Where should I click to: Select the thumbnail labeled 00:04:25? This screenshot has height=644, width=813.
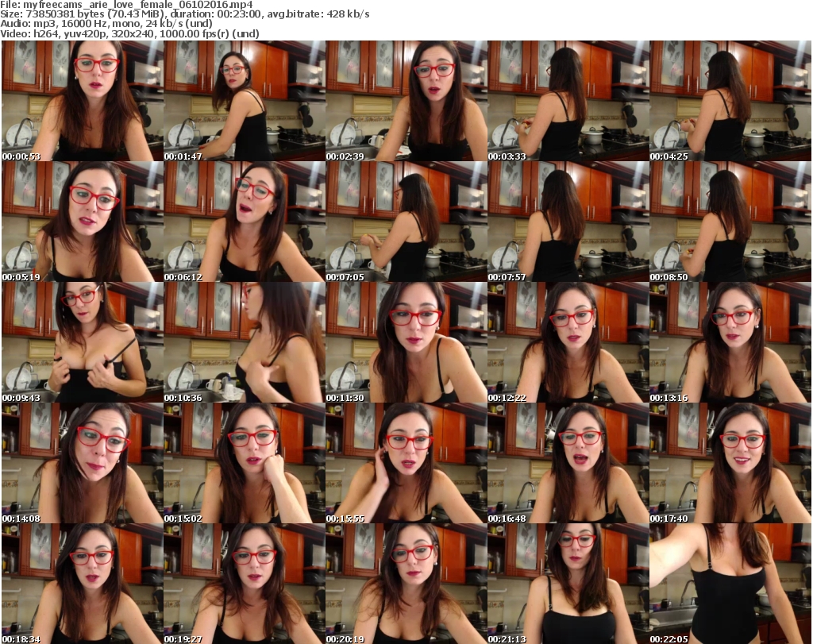730,101
